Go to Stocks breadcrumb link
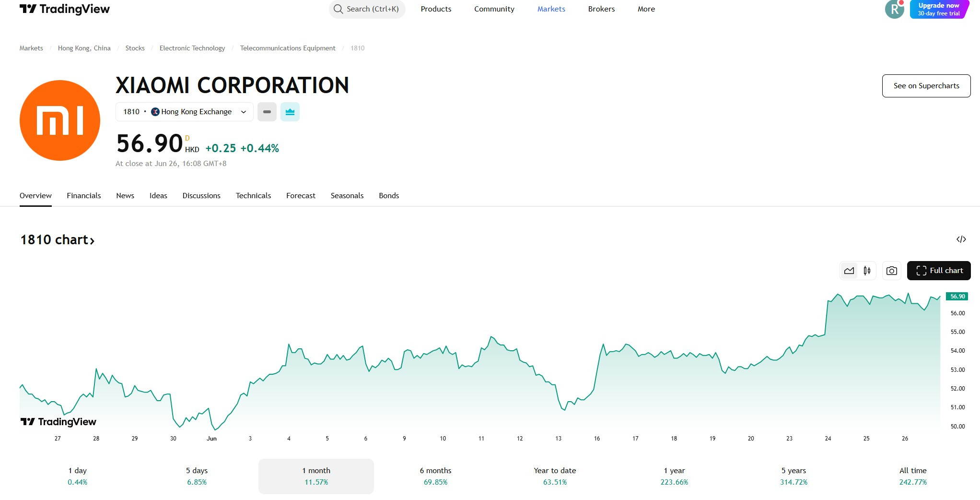Screen dimensions: 980x500 click(135, 48)
